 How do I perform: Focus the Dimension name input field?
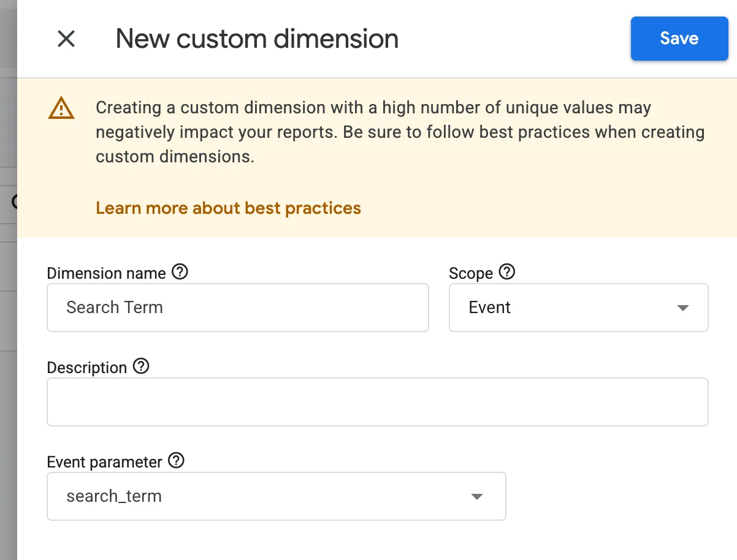(x=238, y=308)
